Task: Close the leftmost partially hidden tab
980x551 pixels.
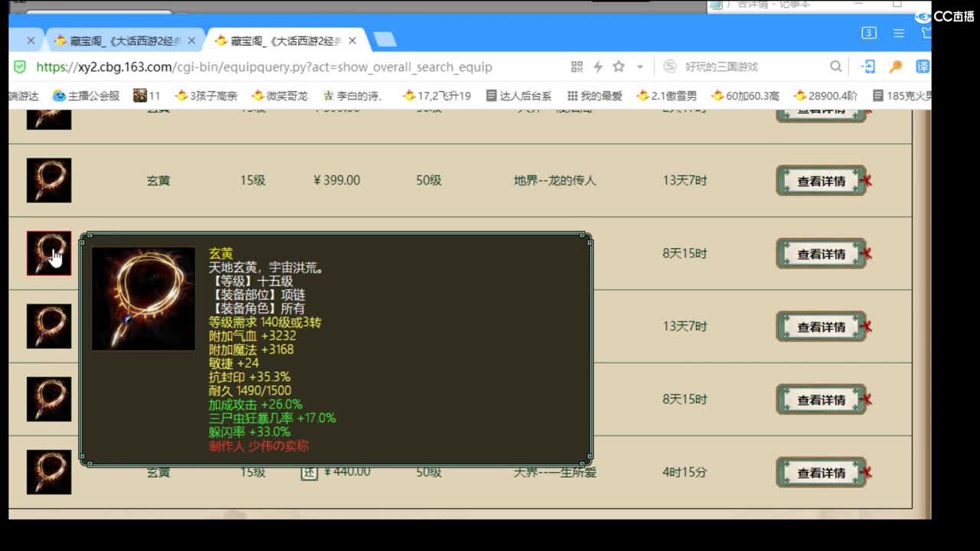Action: click(31, 41)
